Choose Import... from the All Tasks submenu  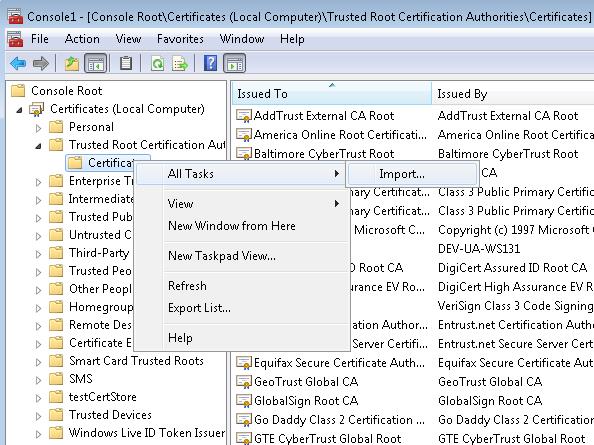click(x=412, y=174)
